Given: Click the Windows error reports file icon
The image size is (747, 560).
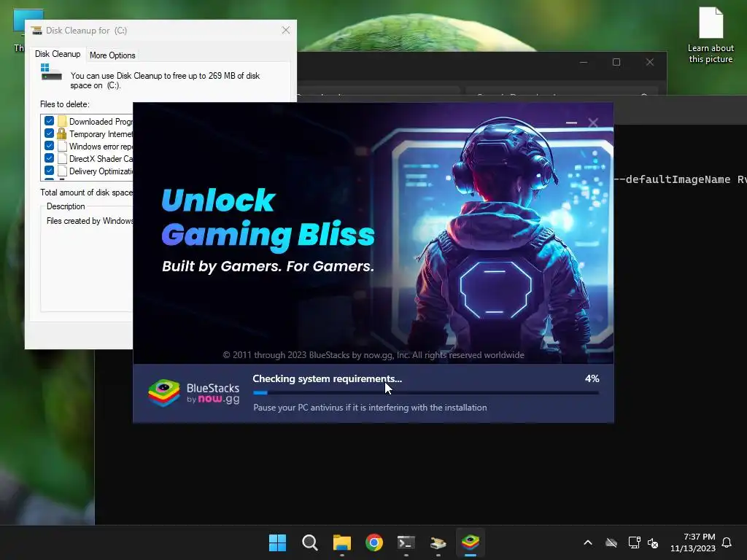Looking at the screenshot, I should [x=62, y=146].
